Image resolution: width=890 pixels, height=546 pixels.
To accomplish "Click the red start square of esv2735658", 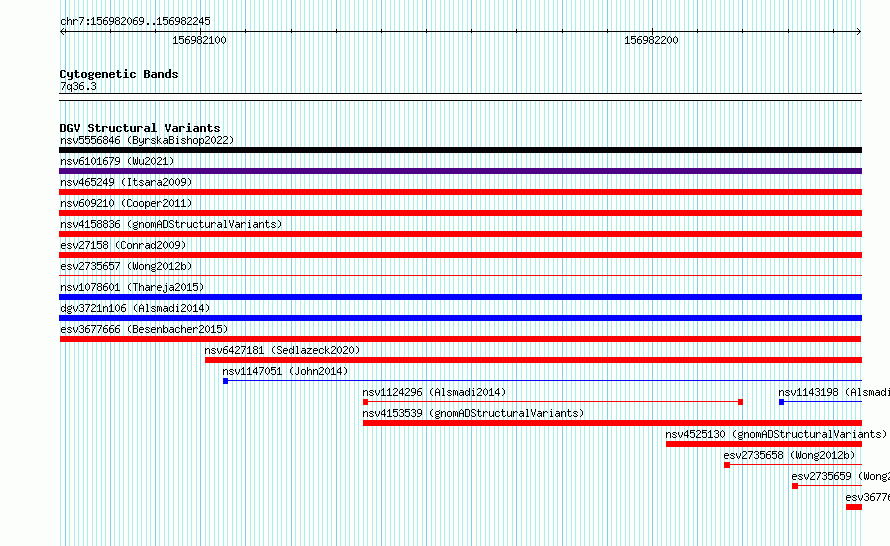I will point(727,465).
